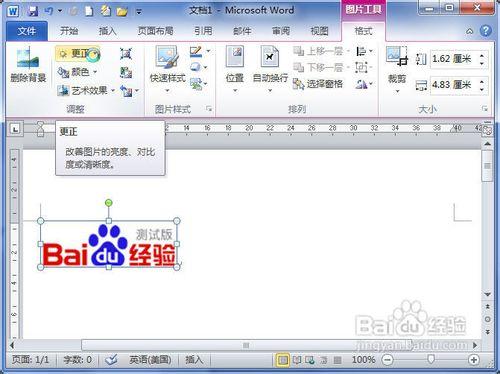Click the tab selector (L) ruler button
Screen dimensions: 500x374
15,128
